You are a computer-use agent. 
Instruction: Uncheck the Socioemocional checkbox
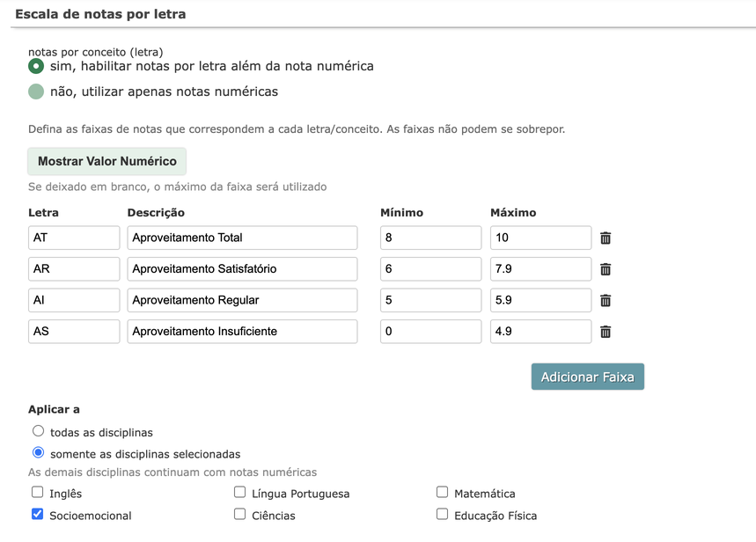click(37, 514)
